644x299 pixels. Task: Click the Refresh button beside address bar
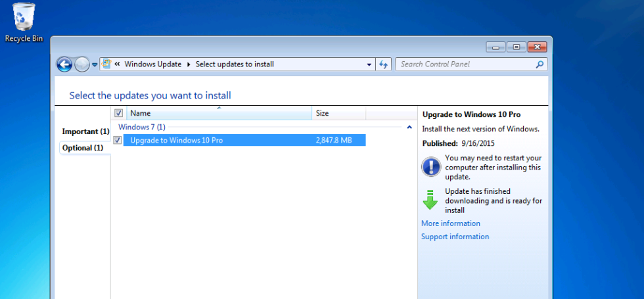(x=384, y=64)
